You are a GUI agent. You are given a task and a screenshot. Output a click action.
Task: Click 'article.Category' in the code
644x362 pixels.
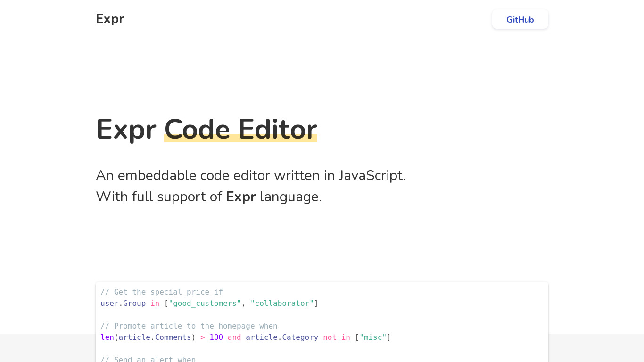pos(282,337)
